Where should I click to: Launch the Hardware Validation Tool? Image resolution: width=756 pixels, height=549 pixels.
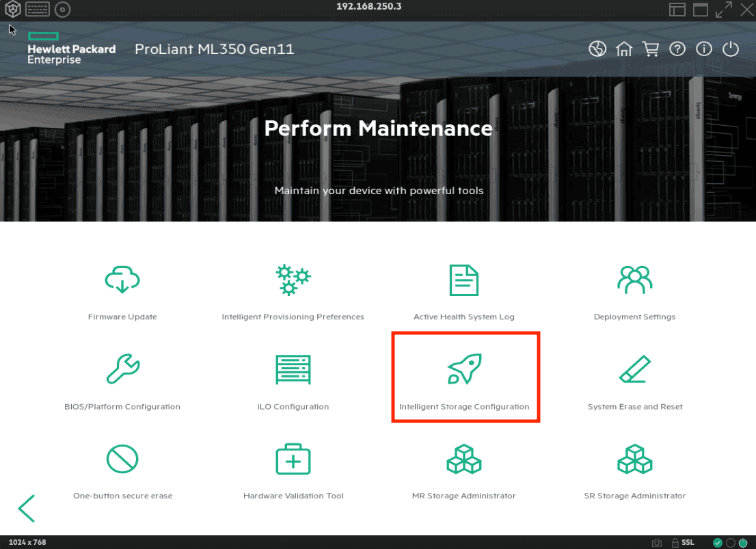[293, 459]
